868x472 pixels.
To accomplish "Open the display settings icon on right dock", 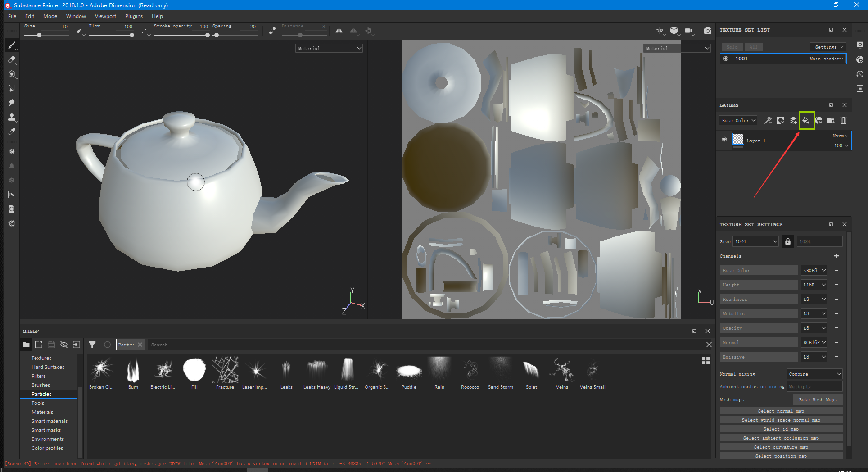I will [860, 45].
